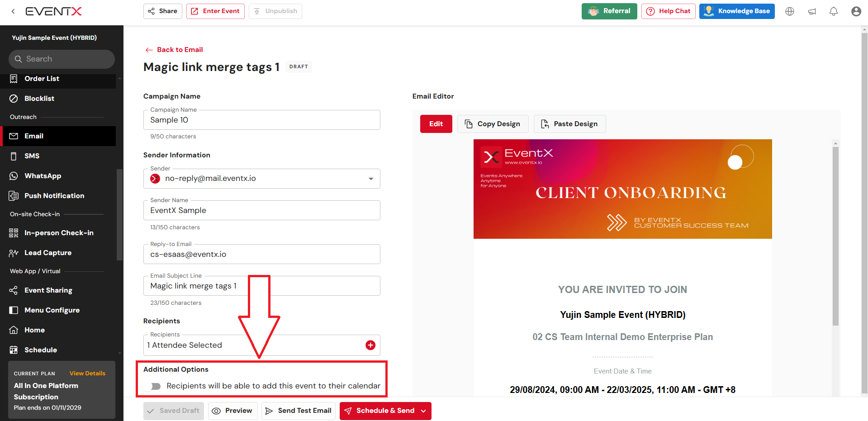Open the language globe icon
Screen dimensions: 868x421
[790, 11]
